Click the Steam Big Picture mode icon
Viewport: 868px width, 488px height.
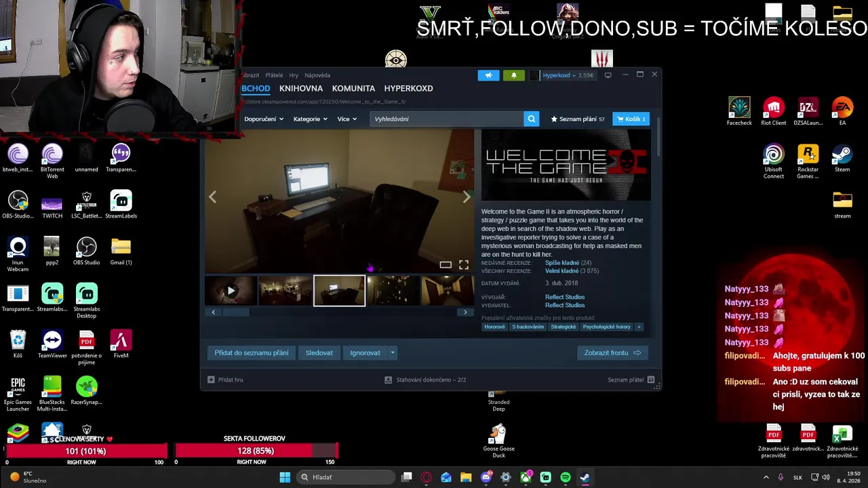(x=608, y=75)
